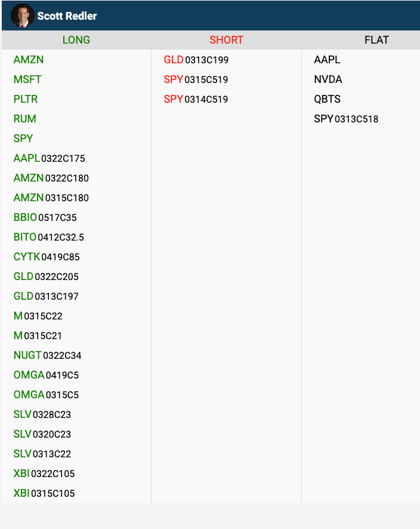Open the Scott Redler name link
This screenshot has height=529, width=420.
67,16
